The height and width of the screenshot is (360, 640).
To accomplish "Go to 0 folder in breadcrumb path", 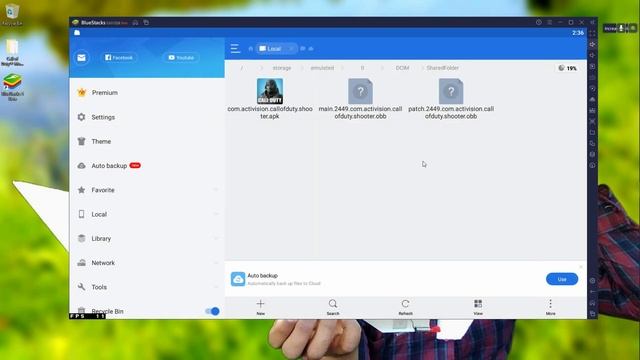I will click(362, 68).
